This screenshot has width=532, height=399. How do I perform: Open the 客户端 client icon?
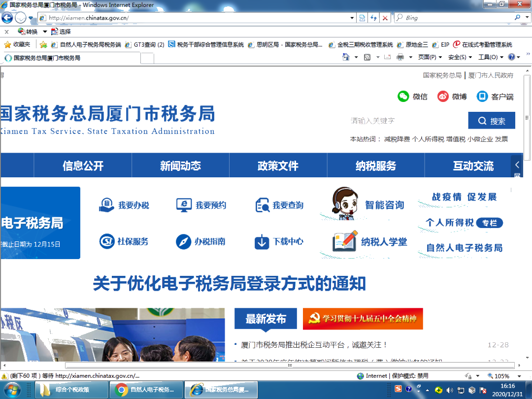[x=482, y=96]
